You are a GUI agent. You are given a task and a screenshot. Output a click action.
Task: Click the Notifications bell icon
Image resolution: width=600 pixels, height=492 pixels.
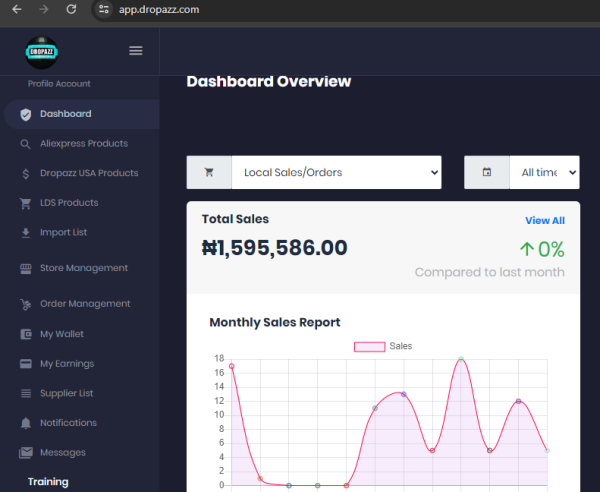pyautogui.click(x=25, y=423)
